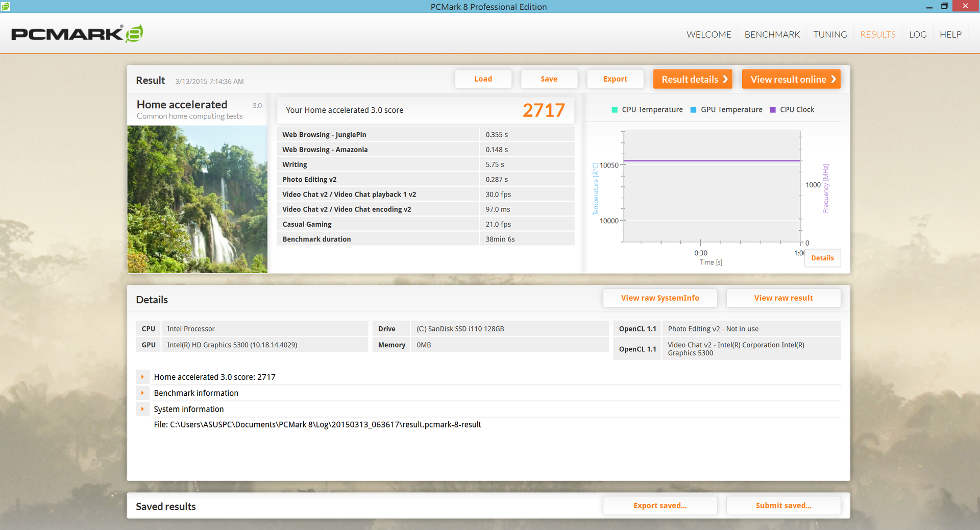Save the current benchmark result
980x530 pixels.
[549, 79]
